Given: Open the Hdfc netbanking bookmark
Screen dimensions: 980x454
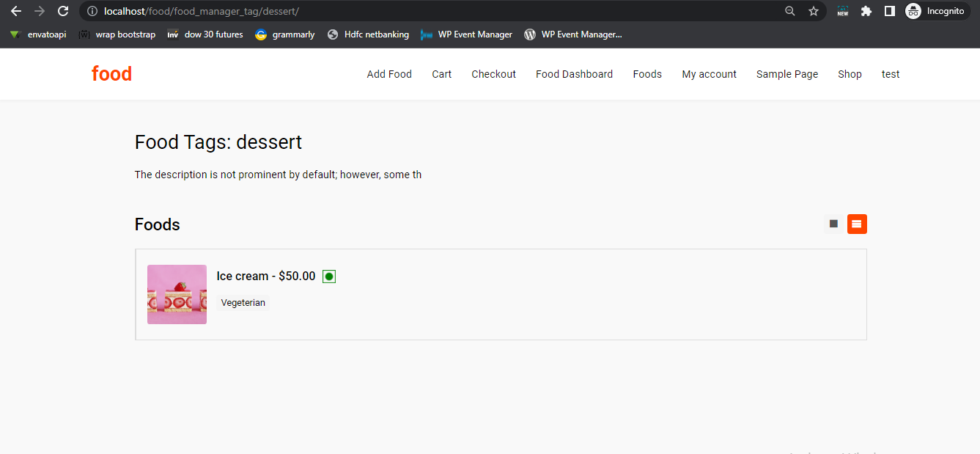Looking at the screenshot, I should [368, 34].
